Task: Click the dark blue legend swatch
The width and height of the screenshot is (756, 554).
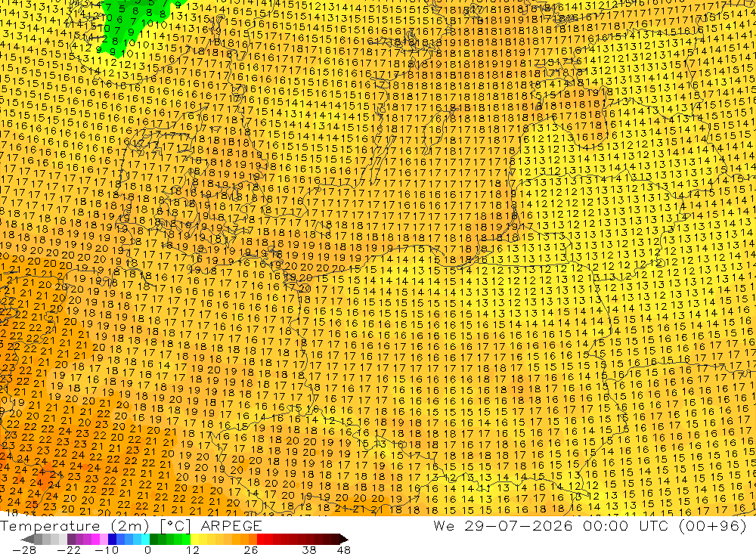Action: pos(112,539)
